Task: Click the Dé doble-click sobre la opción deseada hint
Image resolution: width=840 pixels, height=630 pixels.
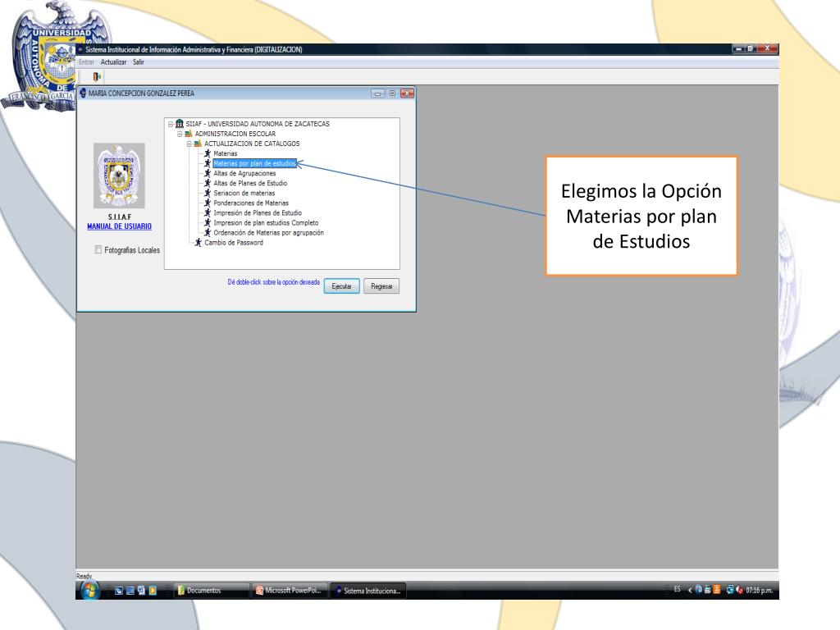Action: coord(273,282)
